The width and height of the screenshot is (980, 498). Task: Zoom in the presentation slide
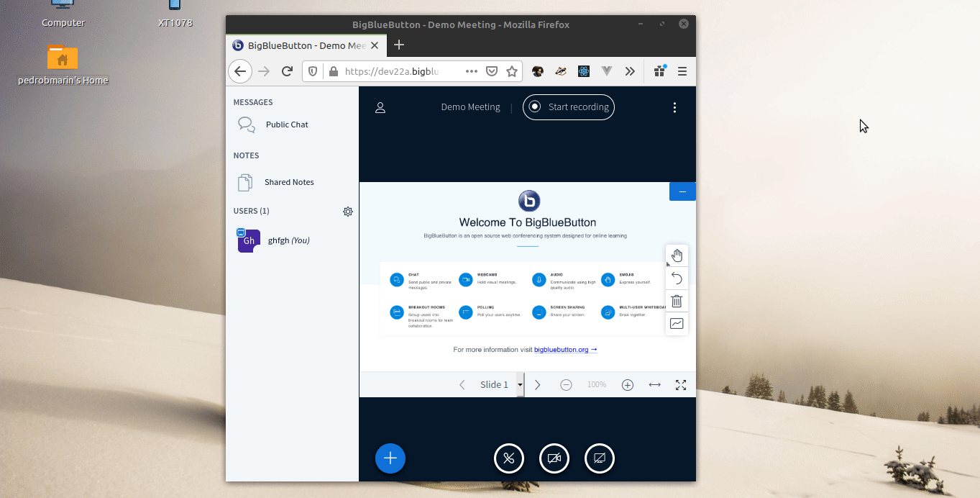tap(628, 385)
